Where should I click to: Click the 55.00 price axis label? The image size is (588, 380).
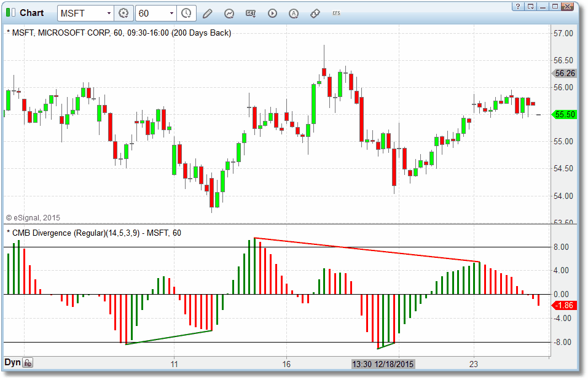point(563,142)
